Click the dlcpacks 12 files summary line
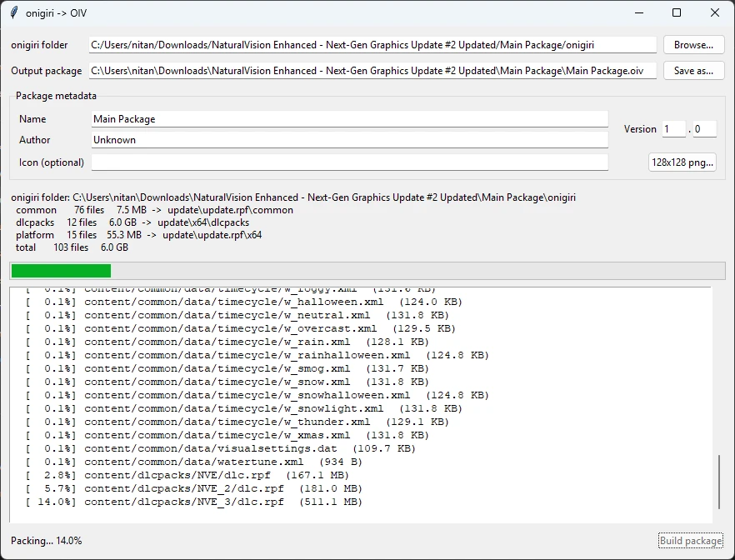 [132, 222]
